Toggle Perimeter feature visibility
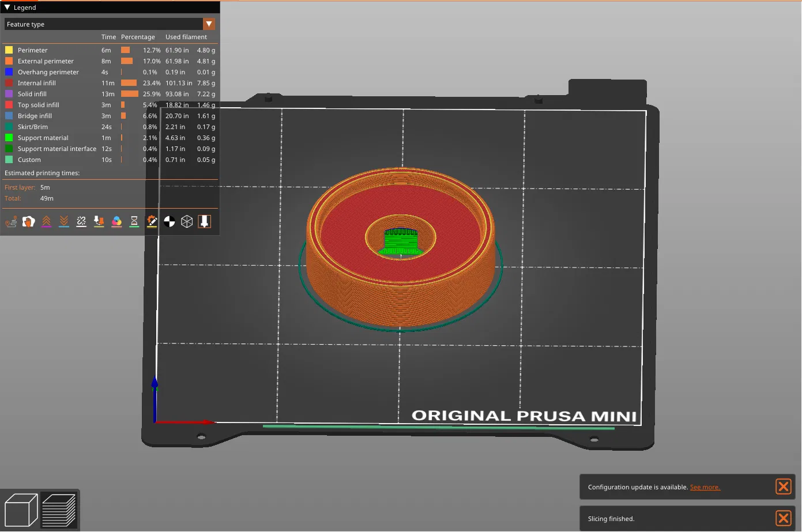 (110, 50)
